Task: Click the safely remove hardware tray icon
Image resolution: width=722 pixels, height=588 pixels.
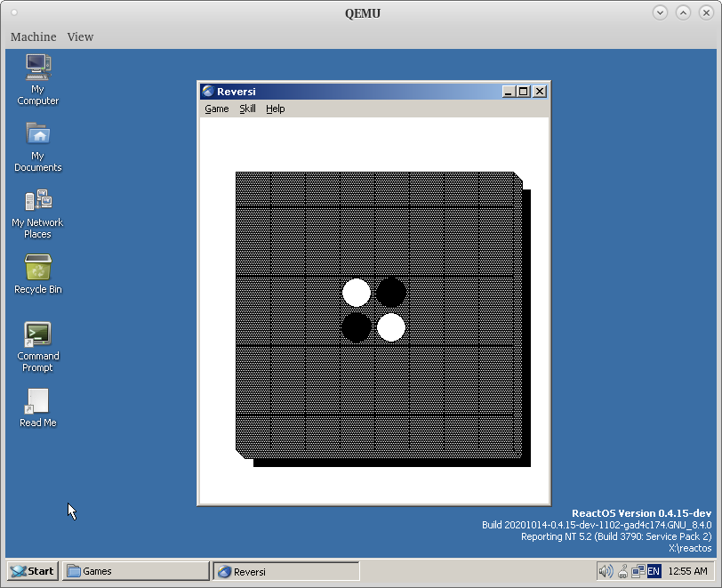Action: click(x=622, y=571)
